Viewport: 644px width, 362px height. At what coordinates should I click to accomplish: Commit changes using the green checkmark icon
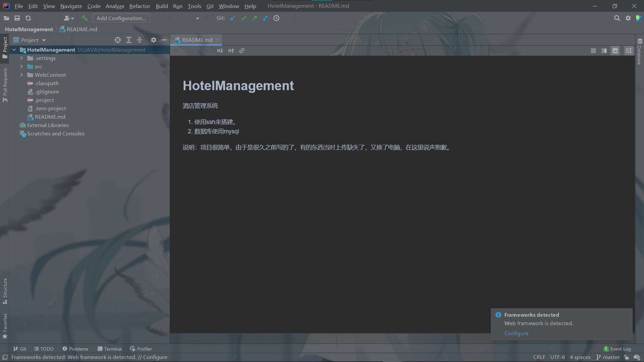[x=244, y=18]
